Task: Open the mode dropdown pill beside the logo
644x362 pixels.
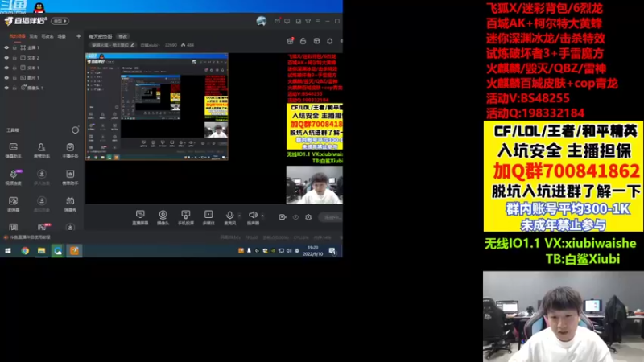Action: tap(60, 21)
